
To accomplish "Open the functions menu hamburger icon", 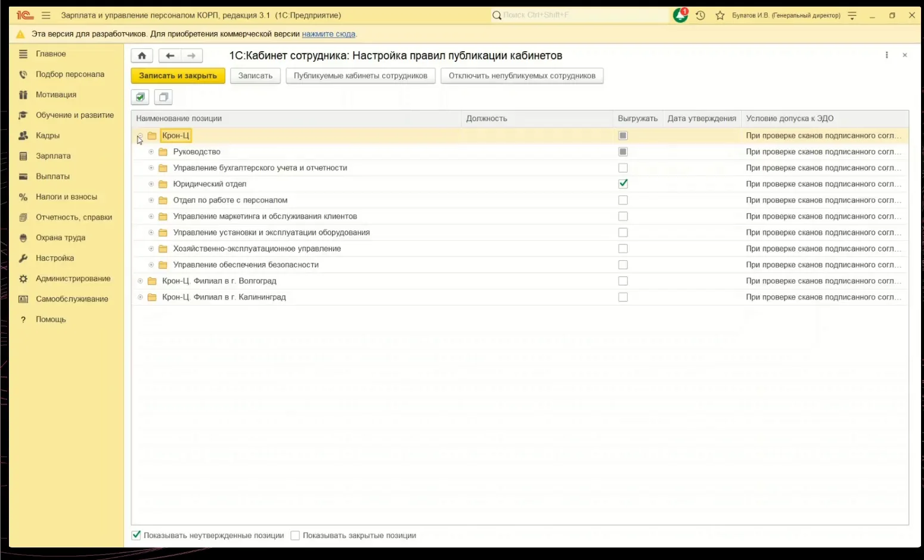I will click(46, 15).
